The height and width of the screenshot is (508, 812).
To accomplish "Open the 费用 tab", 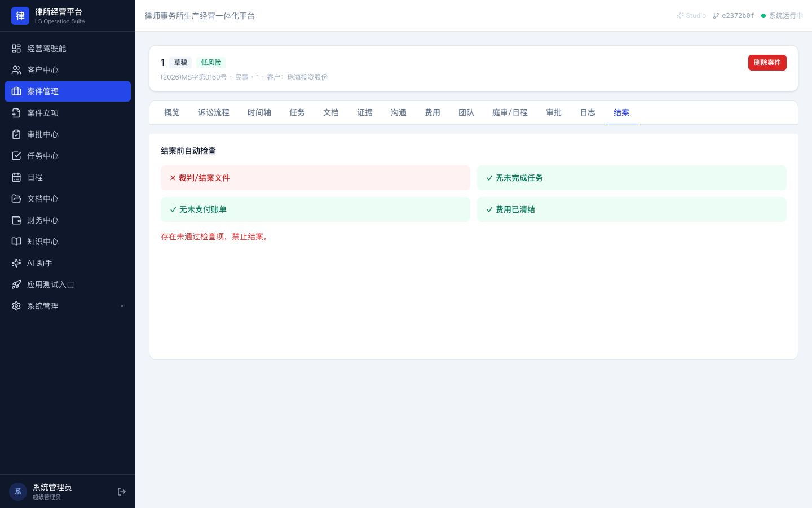I will coord(433,113).
